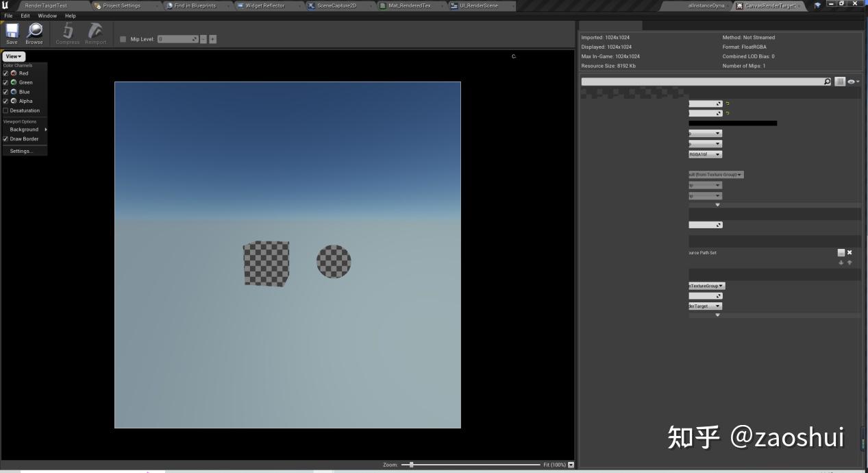Click the yellow reset-to-default arrow icon
Image resolution: width=868 pixels, height=473 pixels.
(726, 103)
